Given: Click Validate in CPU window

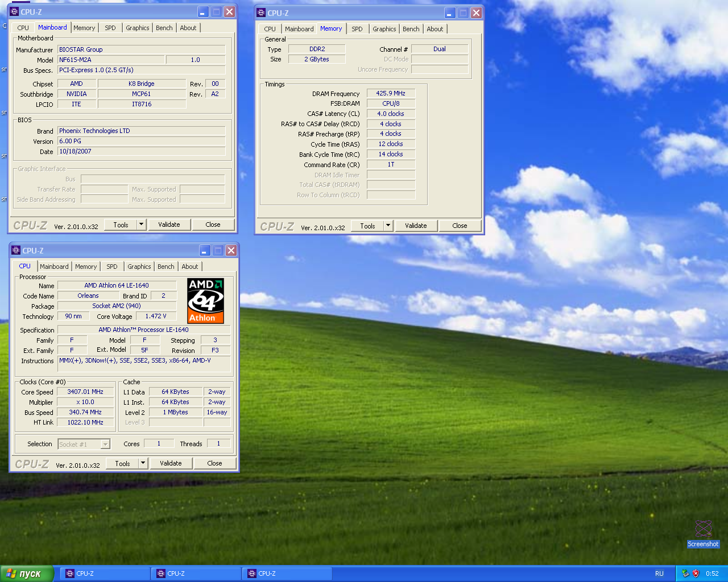Looking at the screenshot, I should 171,463.
